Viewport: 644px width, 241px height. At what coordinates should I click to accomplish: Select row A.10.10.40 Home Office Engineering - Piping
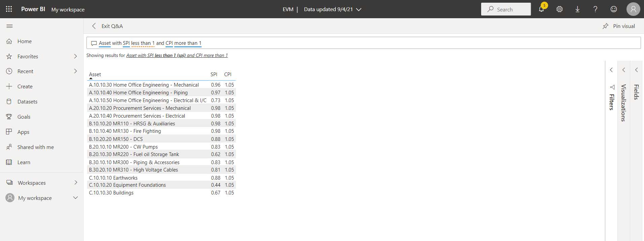click(161, 92)
